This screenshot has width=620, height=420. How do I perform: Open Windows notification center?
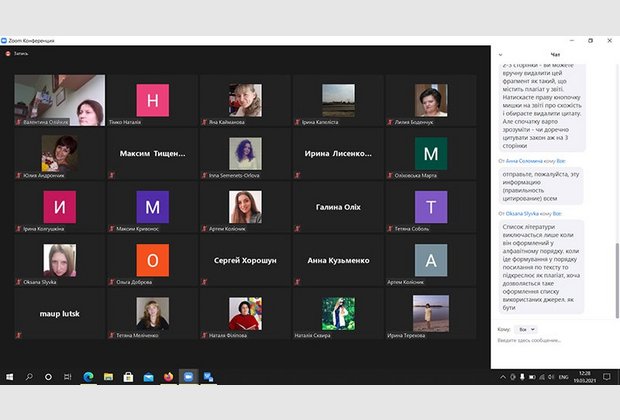coord(609,377)
